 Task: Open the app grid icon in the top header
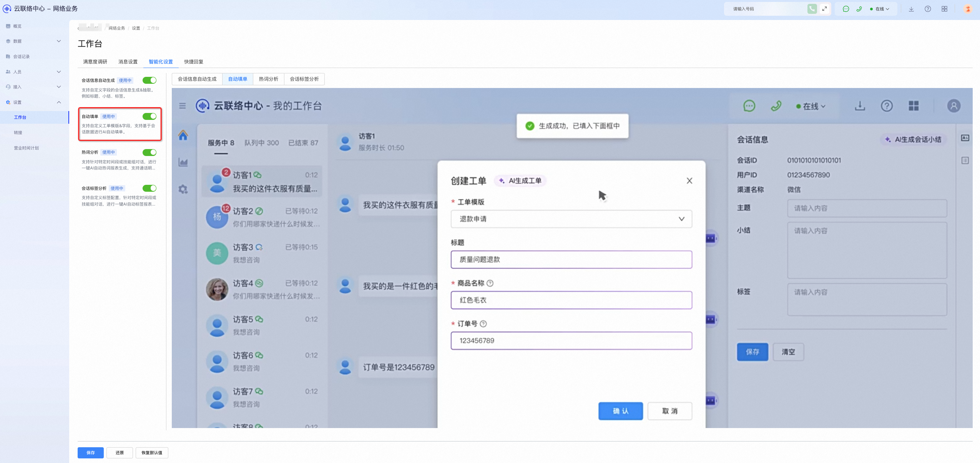click(944, 9)
